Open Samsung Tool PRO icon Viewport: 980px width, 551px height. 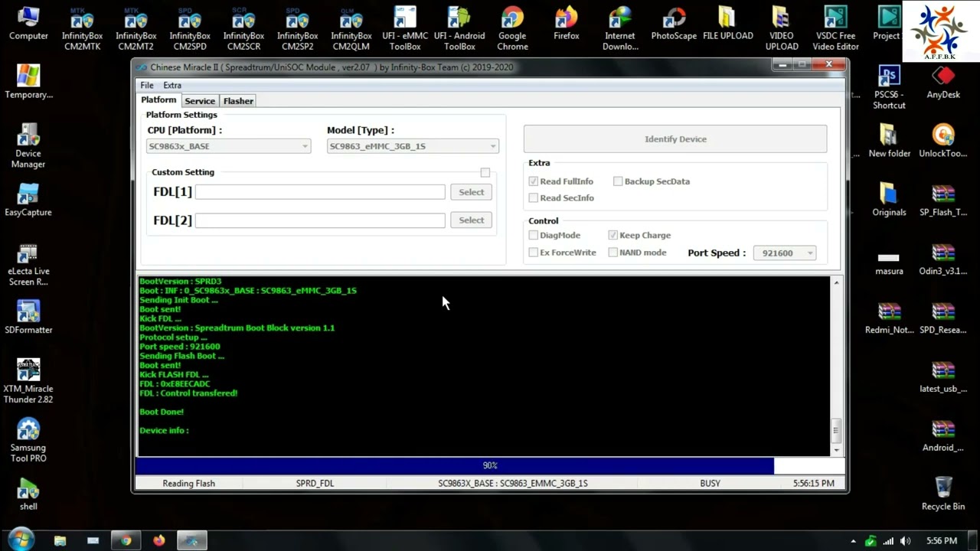click(28, 441)
